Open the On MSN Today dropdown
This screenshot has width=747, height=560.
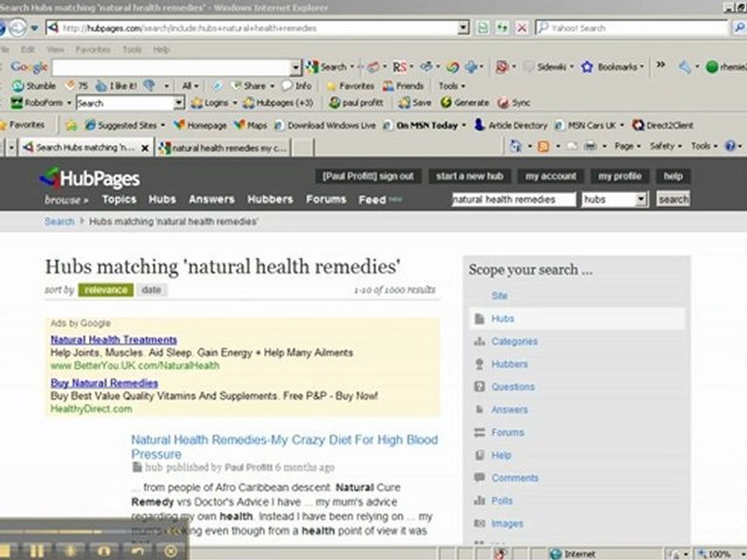tap(464, 125)
